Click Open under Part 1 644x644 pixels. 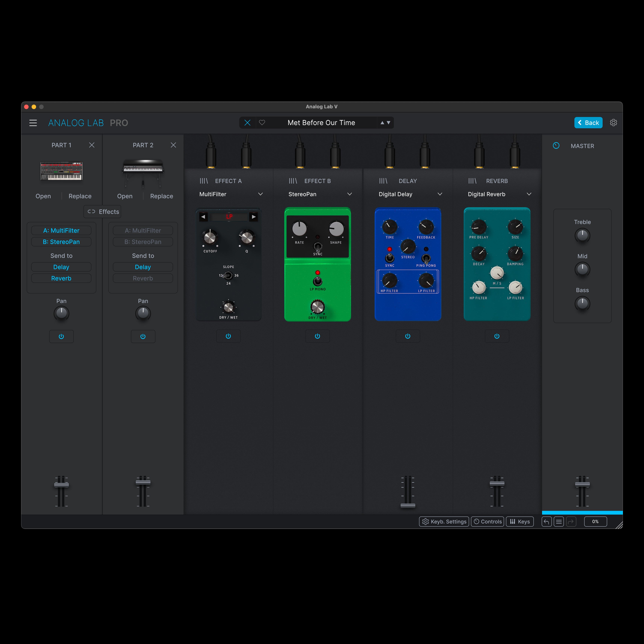click(43, 196)
